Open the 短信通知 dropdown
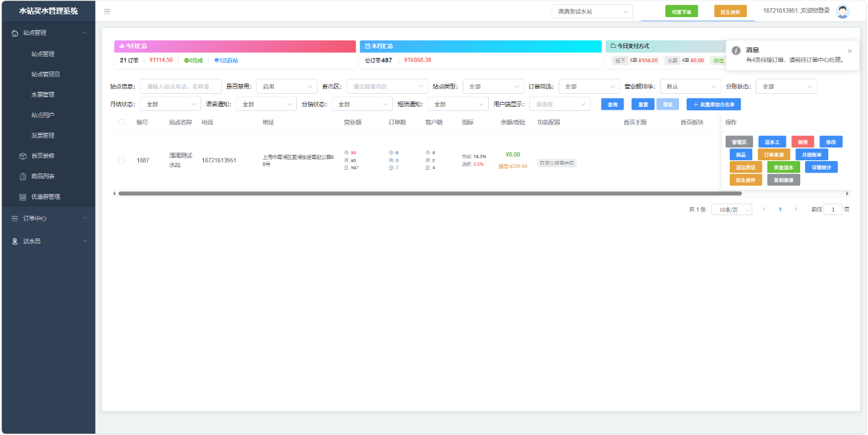Screen dimensions: 868x435 point(458,104)
